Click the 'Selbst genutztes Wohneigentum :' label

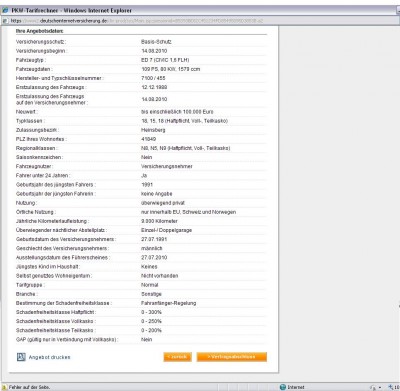(x=54, y=276)
